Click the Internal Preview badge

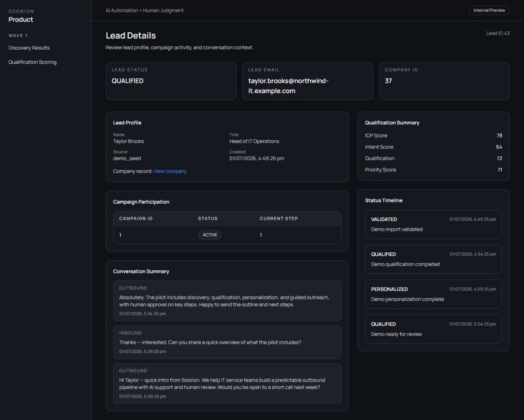pyautogui.click(x=489, y=10)
